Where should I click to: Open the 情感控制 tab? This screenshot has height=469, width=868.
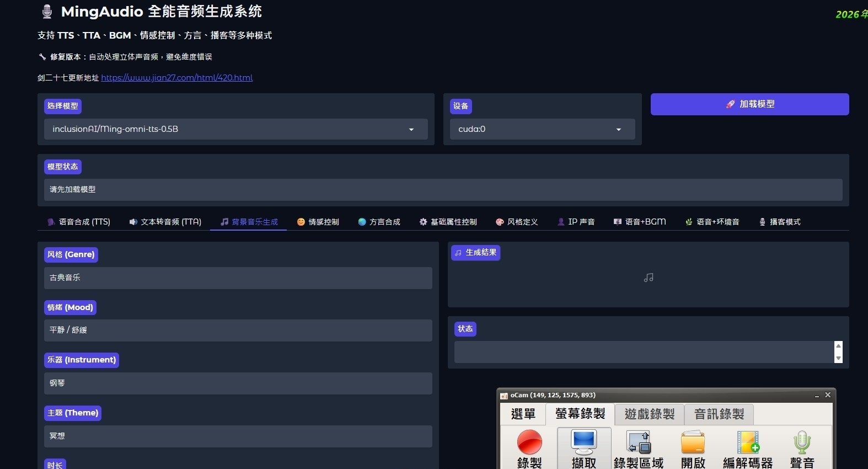tap(318, 222)
